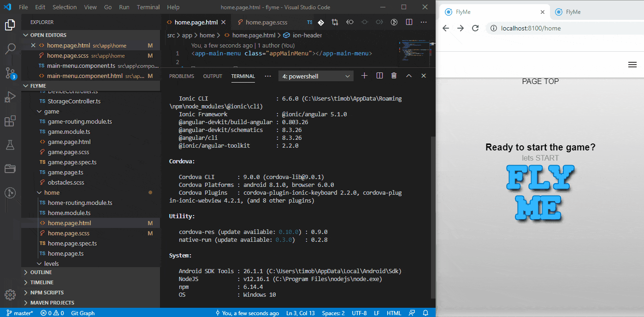
Task: Click UTF-8 encoding in status bar
Action: (359, 313)
